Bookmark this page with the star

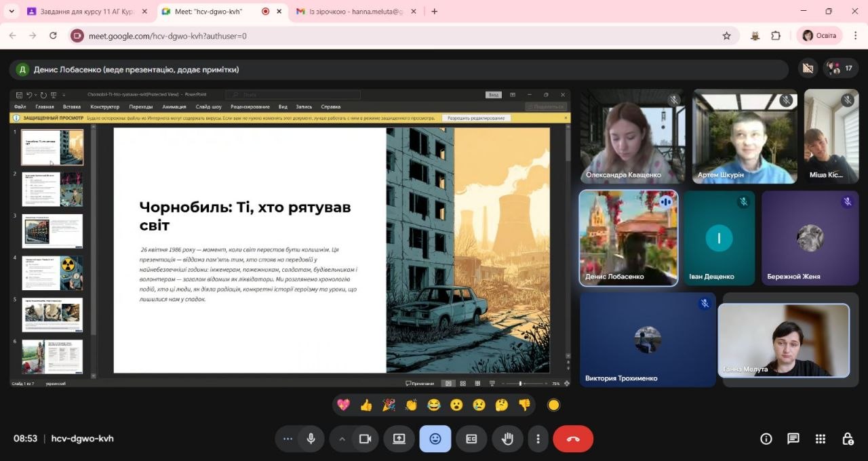pyautogui.click(x=727, y=36)
